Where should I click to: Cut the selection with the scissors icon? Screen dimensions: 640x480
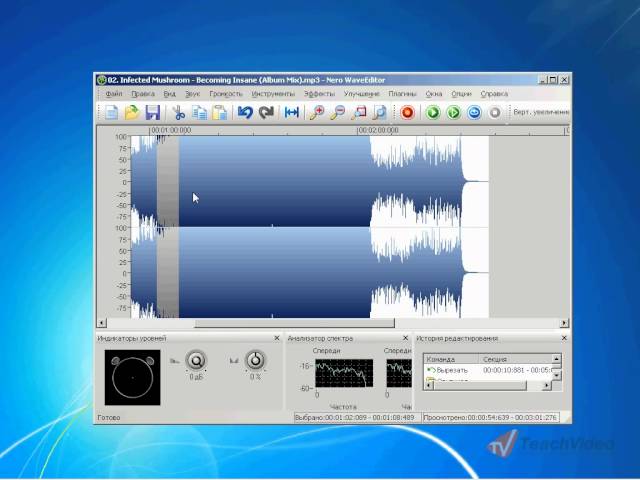tap(180, 113)
